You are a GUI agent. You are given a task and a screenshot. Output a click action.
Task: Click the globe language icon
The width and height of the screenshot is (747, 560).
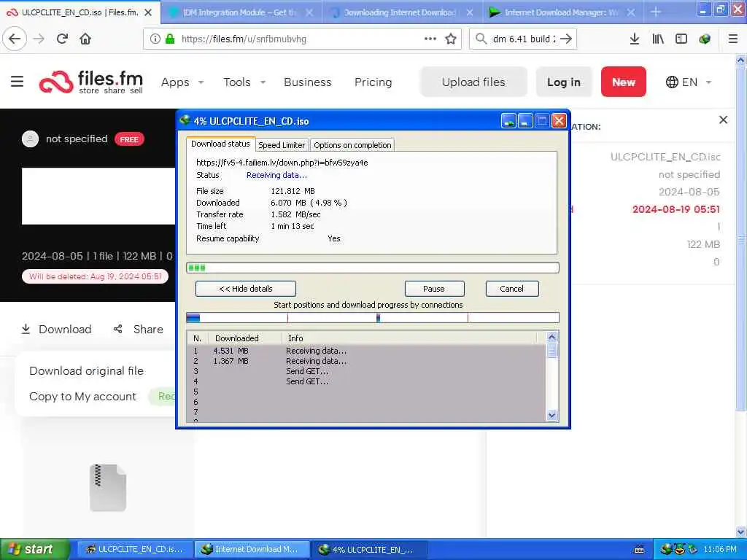pos(672,82)
